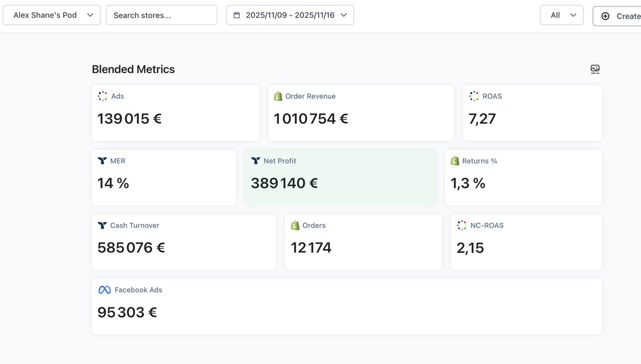Click the NC-ROAS label

tap(487, 225)
